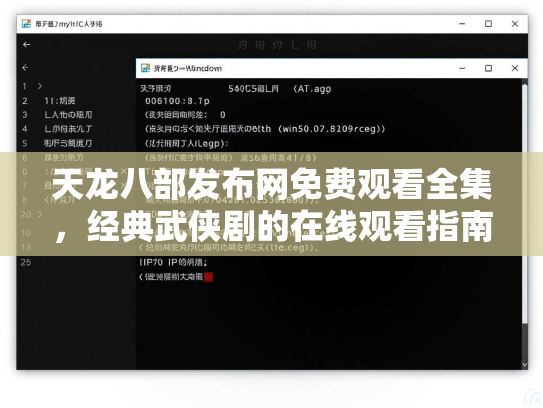
Task: Select the text "(win50.07.8209rceg))"
Action: 331,129
